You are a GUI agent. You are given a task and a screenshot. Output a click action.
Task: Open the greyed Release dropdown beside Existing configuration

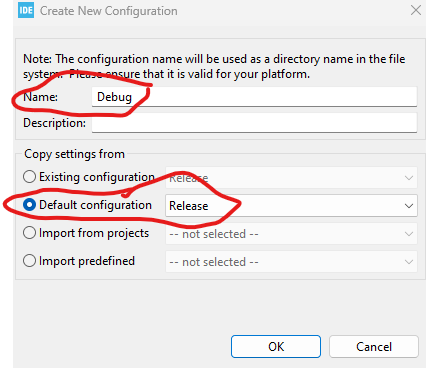(291, 178)
